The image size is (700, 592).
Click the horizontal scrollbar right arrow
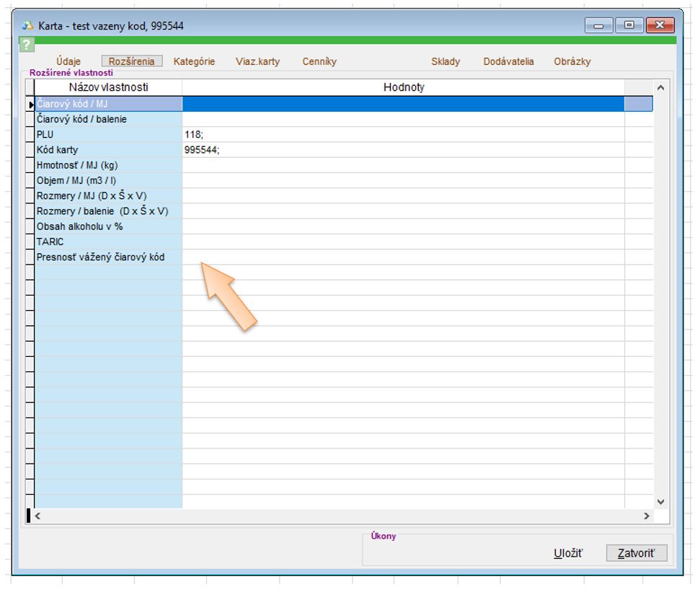tap(646, 516)
